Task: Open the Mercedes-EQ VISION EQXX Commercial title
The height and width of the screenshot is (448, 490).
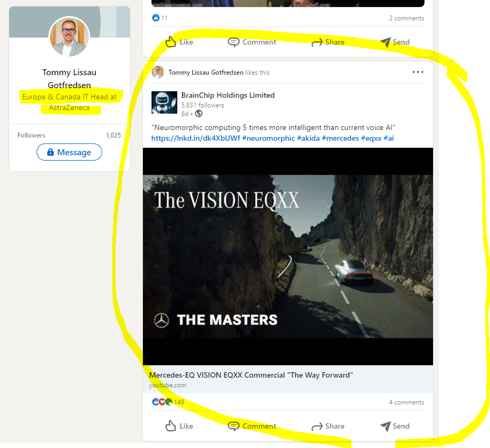Action: pyautogui.click(x=251, y=375)
